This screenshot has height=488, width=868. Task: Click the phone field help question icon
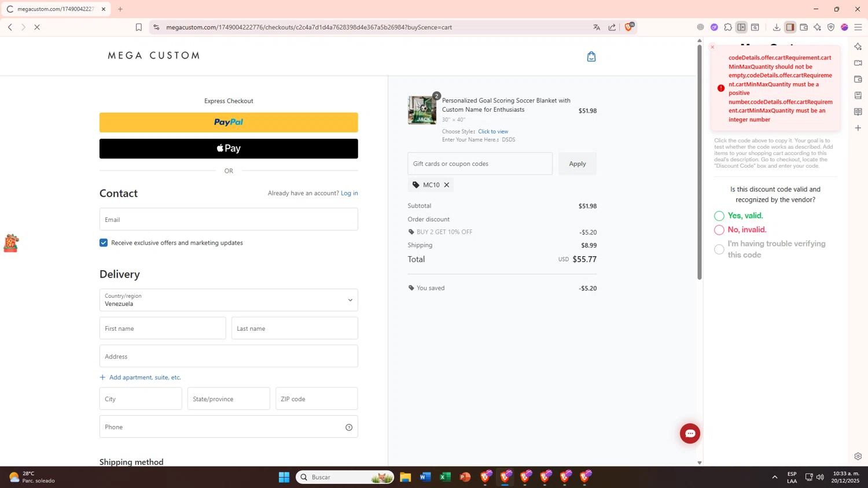pyautogui.click(x=349, y=427)
